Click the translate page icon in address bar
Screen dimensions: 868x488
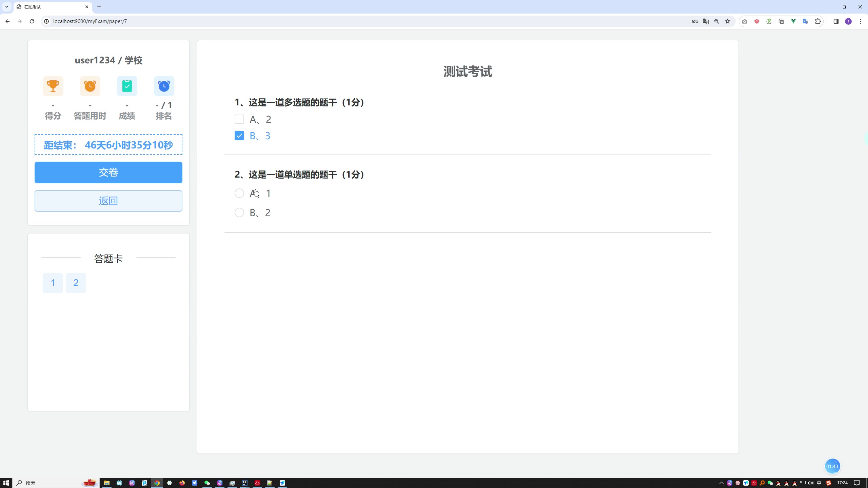706,21
